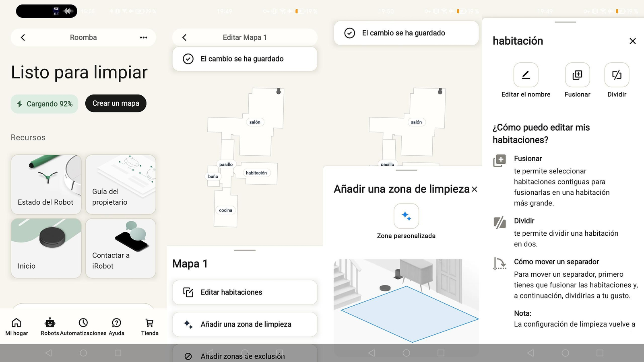Open Estado del Robot card
The height and width of the screenshot is (362, 644).
click(46, 184)
